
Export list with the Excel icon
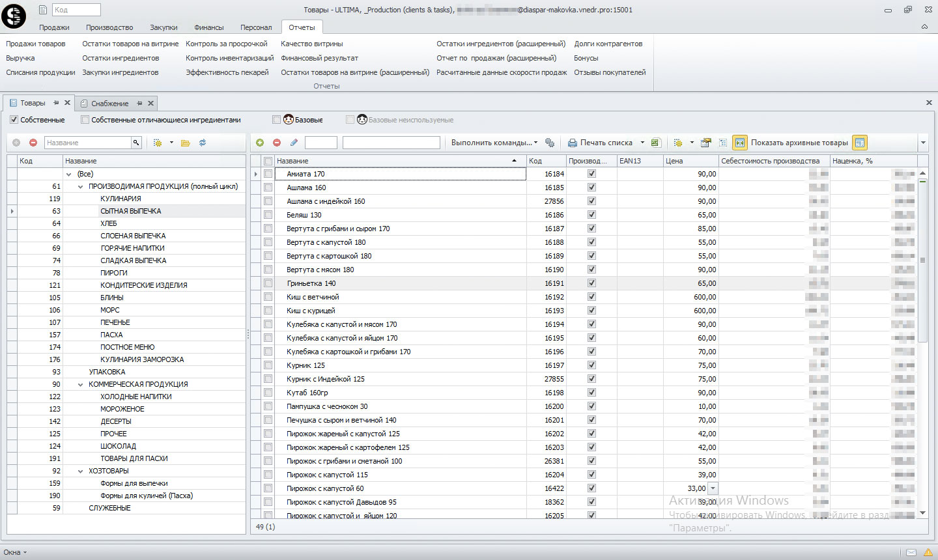(x=656, y=143)
